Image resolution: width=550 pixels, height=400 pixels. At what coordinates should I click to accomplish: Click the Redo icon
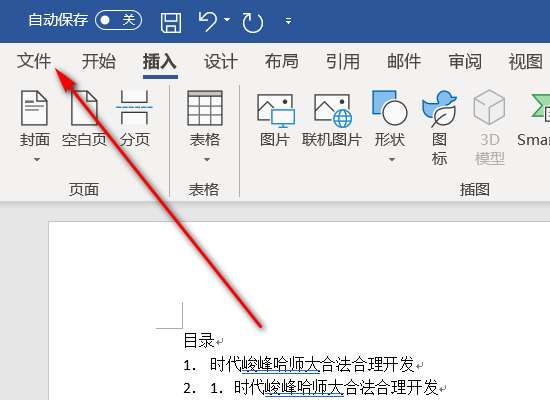252,22
